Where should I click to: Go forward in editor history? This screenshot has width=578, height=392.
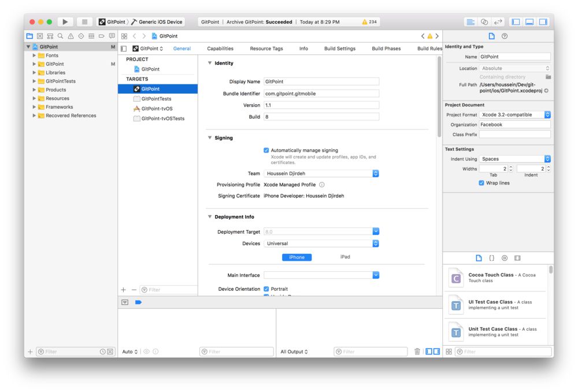pos(144,36)
